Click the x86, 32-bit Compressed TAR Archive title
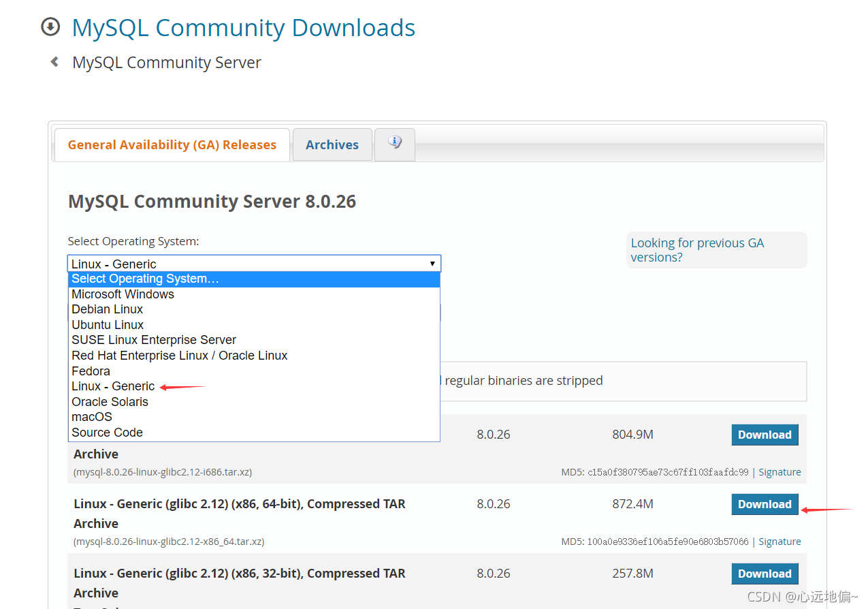The image size is (868, 609). click(240, 583)
